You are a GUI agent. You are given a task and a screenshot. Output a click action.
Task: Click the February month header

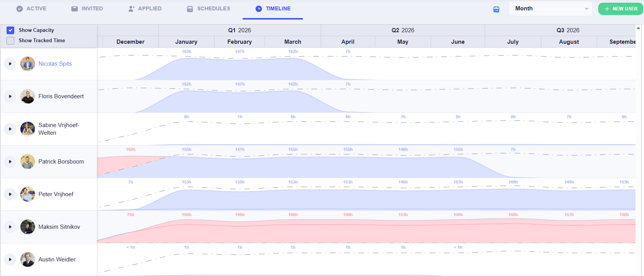(240, 42)
